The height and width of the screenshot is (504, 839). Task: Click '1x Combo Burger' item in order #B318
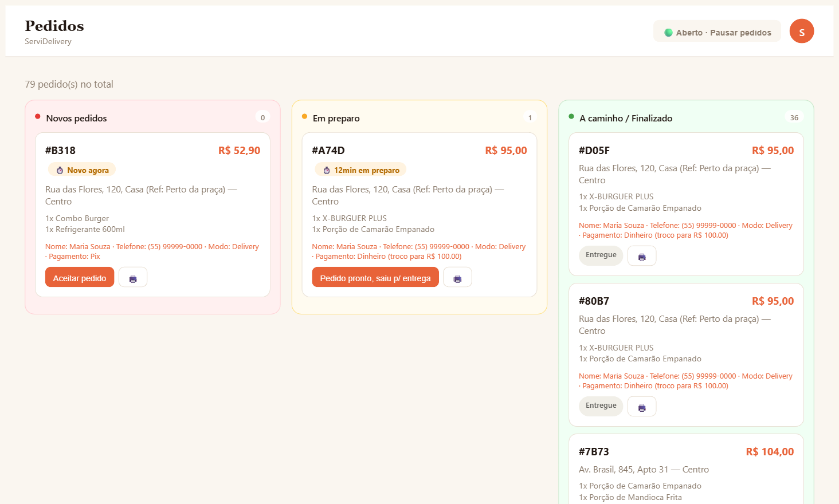point(77,218)
